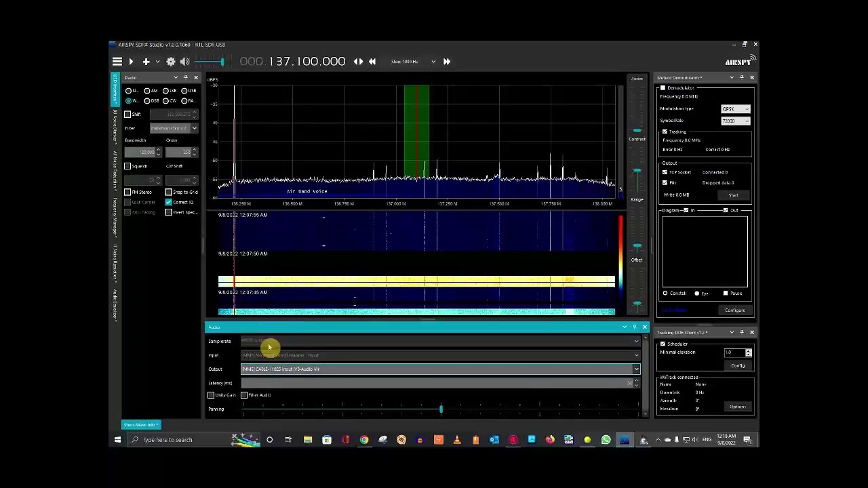Mute audio using the speaker icon
This screenshot has width=868, height=488.
185,62
